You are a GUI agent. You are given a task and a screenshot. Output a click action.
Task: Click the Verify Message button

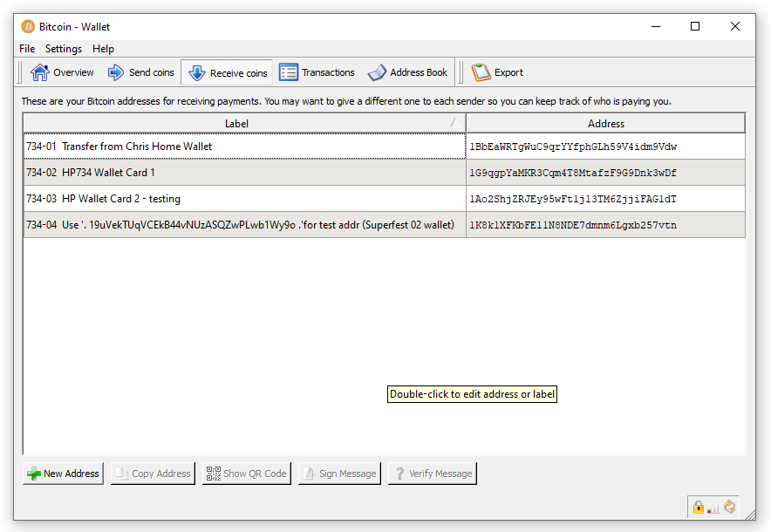pyautogui.click(x=433, y=474)
